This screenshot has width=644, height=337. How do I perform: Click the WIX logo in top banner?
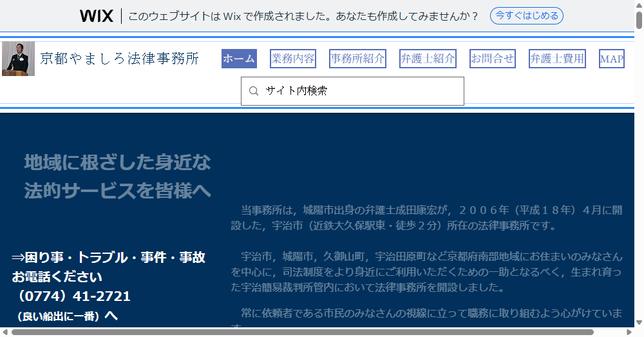tap(97, 16)
